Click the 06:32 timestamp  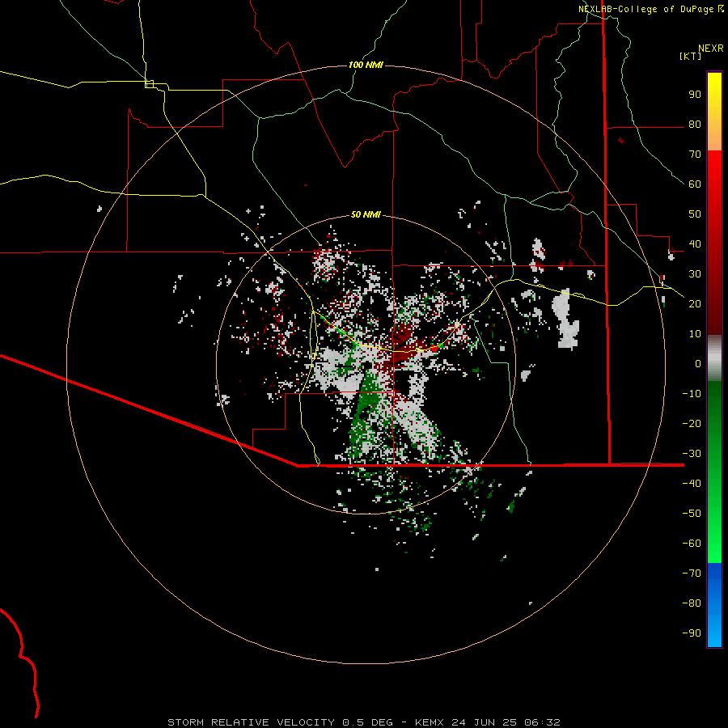[542, 722]
